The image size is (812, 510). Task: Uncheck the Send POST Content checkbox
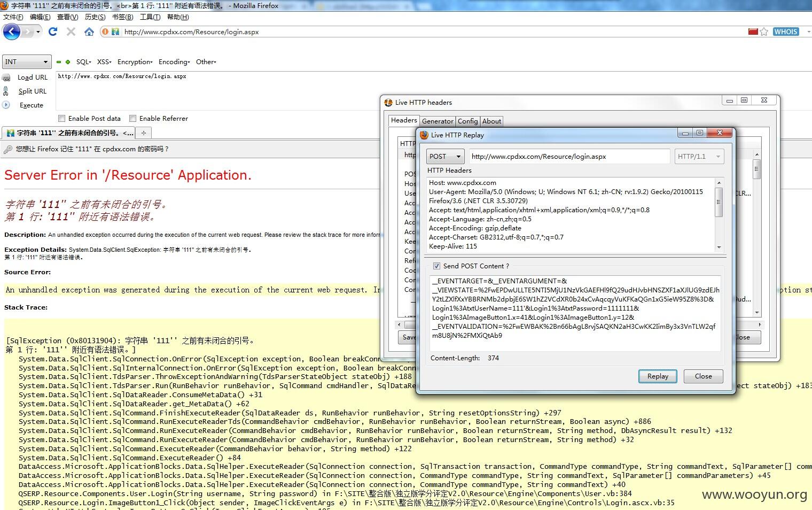pos(436,266)
